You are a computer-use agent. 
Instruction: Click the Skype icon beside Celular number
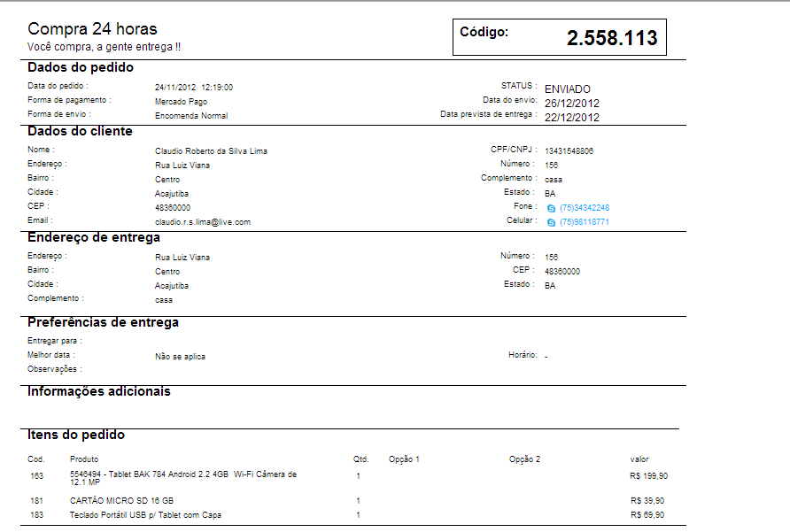click(x=551, y=223)
